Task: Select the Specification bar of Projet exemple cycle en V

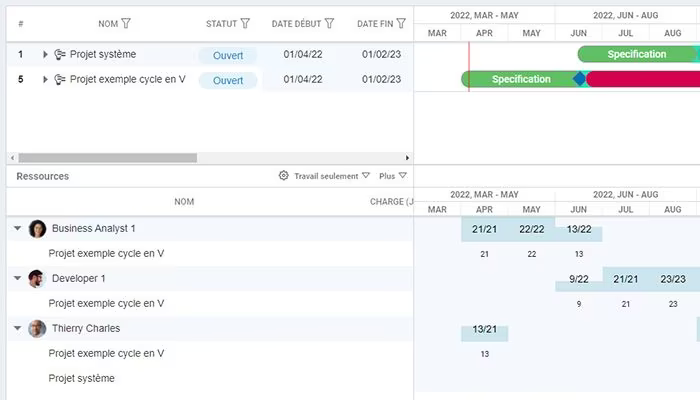Action: pyautogui.click(x=520, y=79)
